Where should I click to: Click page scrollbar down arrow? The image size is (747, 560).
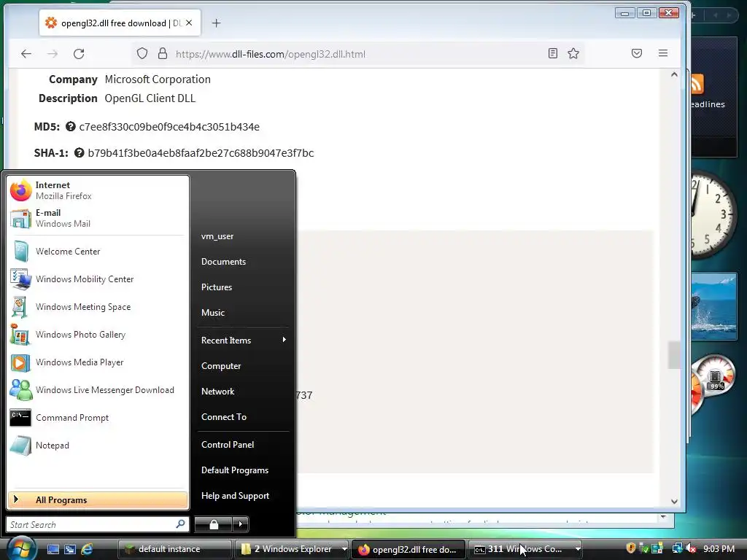[674, 501]
